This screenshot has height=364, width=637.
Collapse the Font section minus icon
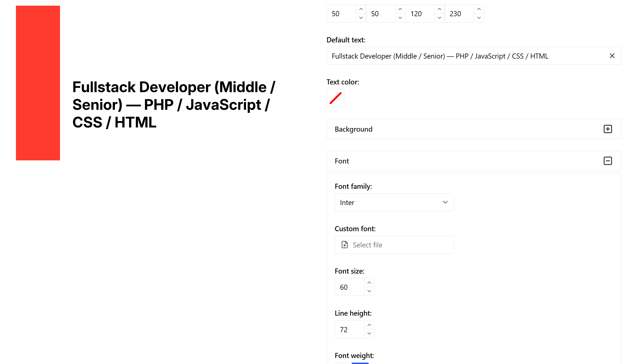[608, 161]
